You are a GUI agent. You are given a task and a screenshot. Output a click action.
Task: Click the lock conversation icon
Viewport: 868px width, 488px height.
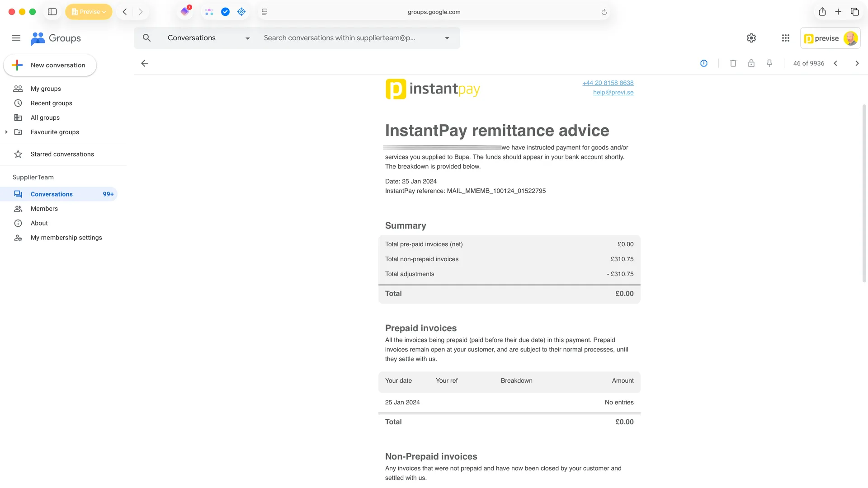click(x=751, y=63)
